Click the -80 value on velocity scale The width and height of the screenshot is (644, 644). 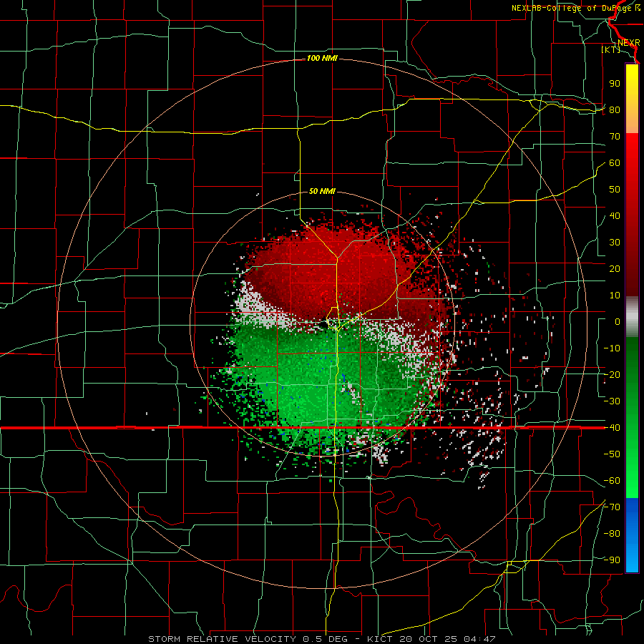[x=612, y=534]
